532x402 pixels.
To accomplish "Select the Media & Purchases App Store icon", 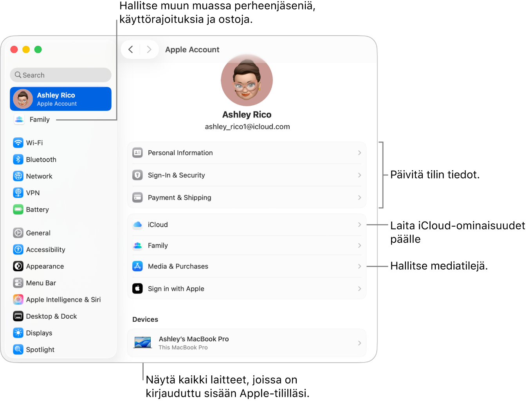I will point(137,266).
